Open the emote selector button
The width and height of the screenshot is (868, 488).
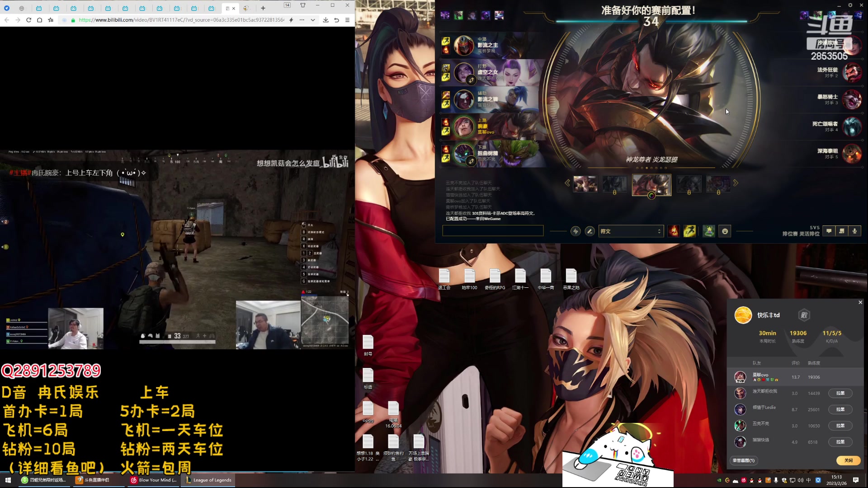725,231
